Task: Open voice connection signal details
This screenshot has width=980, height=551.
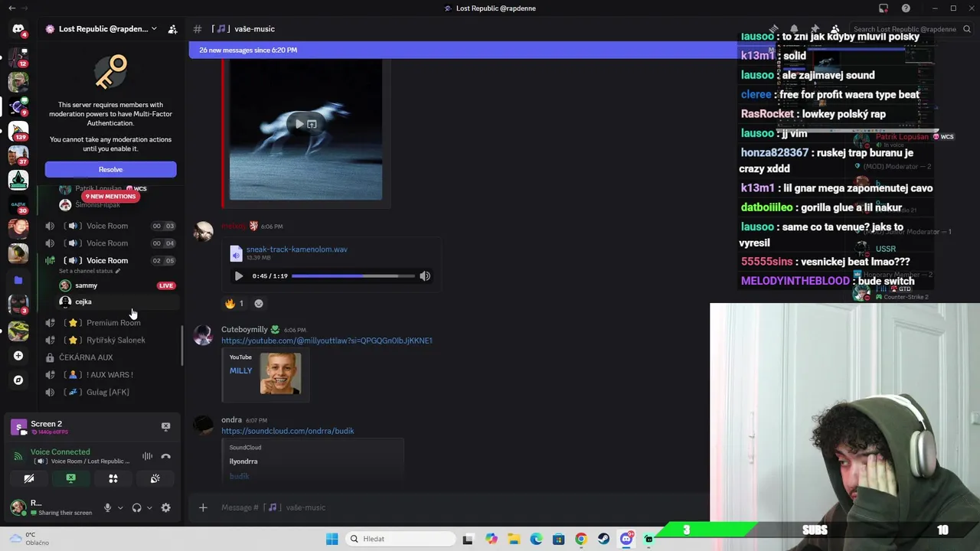Action: 18,456
